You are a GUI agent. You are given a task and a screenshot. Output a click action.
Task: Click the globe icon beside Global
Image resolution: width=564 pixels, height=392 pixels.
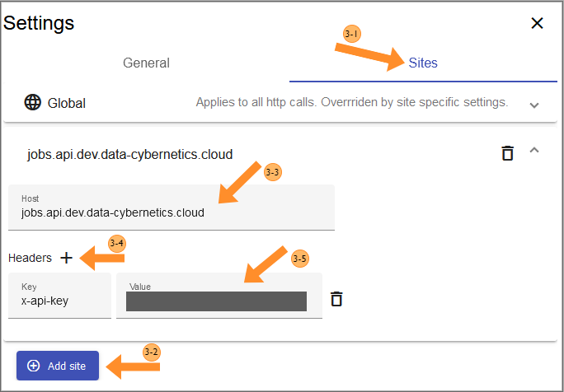pos(33,103)
